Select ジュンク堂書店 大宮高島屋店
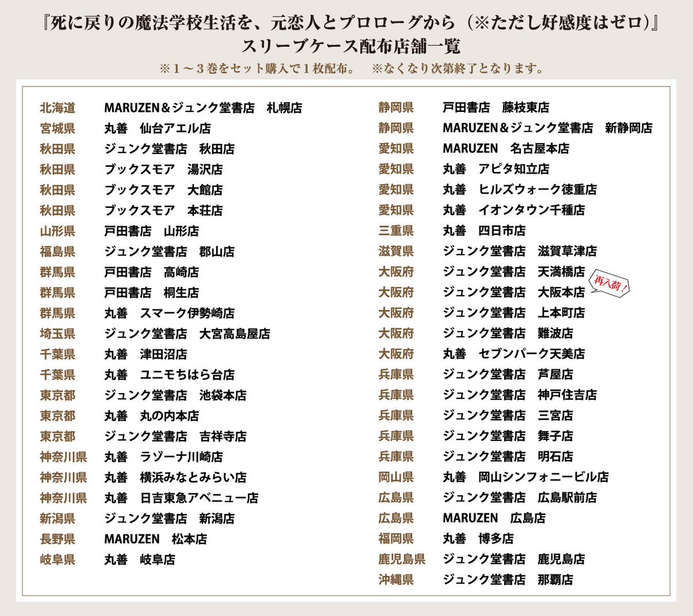This screenshot has height=616, width=693. pos(187,334)
